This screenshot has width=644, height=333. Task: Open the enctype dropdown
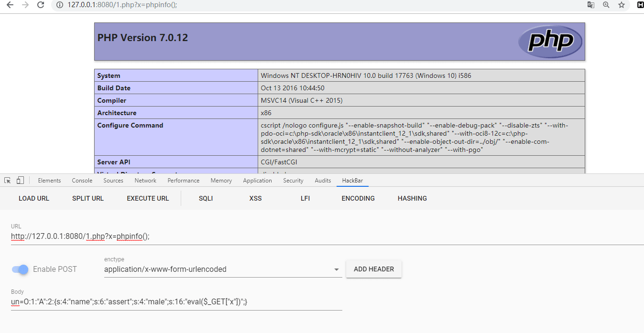[223, 269]
